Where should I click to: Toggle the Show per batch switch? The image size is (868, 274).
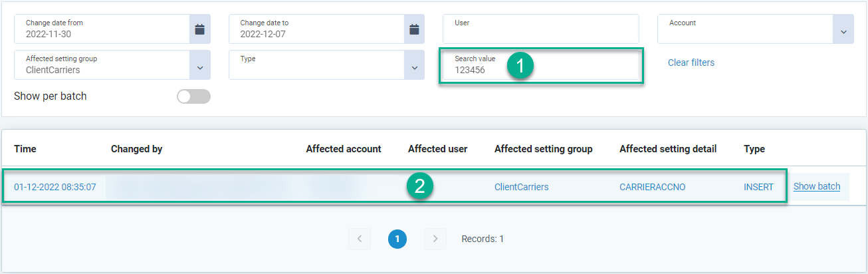point(193,96)
